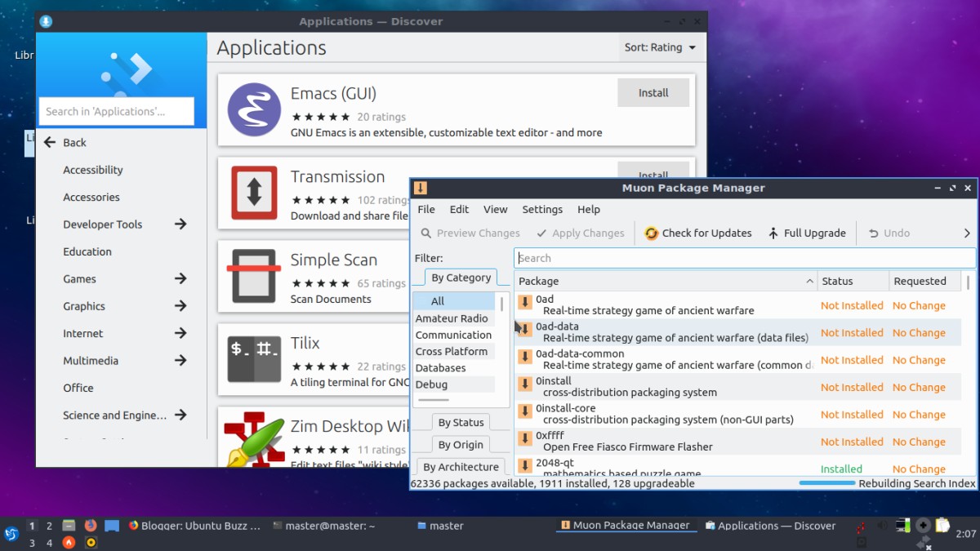Select the By Status filter tab
This screenshot has height=551, width=980.
coord(461,422)
